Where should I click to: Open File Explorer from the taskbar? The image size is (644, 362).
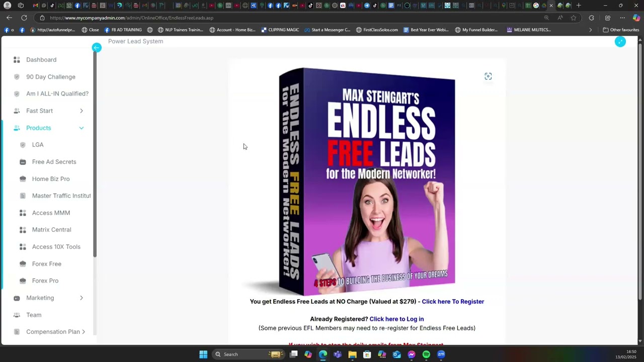[x=352, y=354]
